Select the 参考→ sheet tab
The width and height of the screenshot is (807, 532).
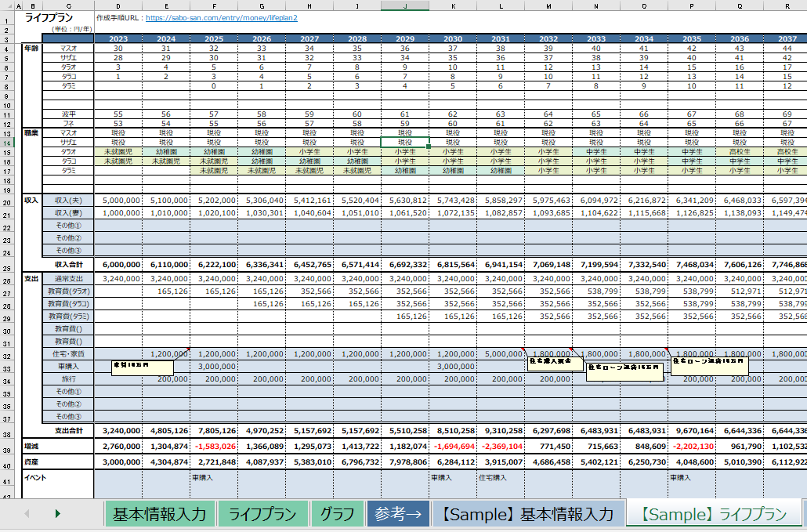[398, 514]
